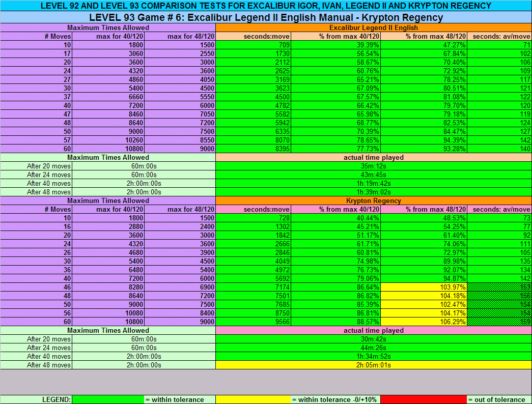The height and width of the screenshot is (404, 532).
Task: Click the cell showing 6335
Action: [x=253, y=132]
